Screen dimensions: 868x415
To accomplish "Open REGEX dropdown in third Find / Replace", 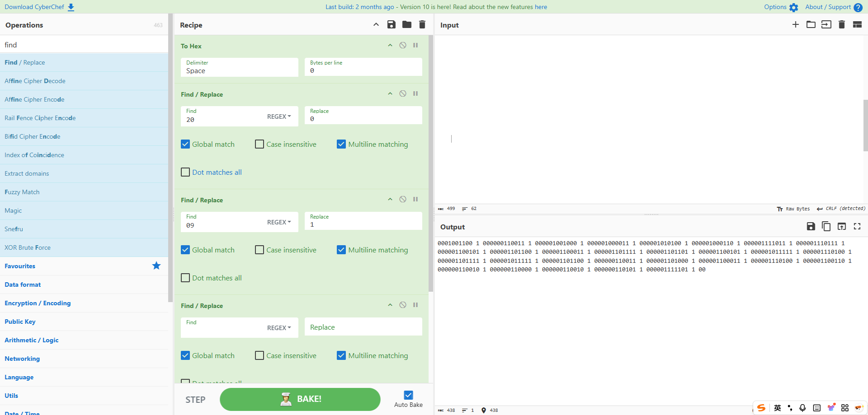I will tap(279, 328).
